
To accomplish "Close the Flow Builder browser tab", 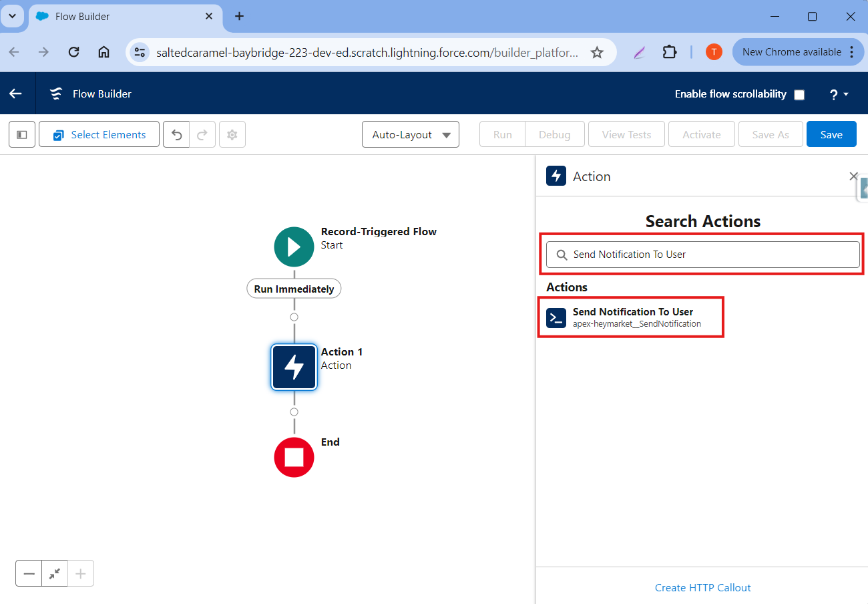I will click(x=210, y=16).
